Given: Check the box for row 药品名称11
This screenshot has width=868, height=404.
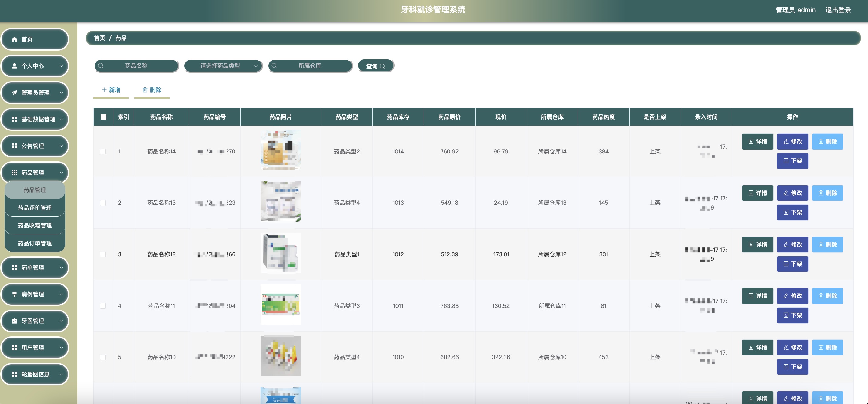Looking at the screenshot, I should click(x=103, y=306).
